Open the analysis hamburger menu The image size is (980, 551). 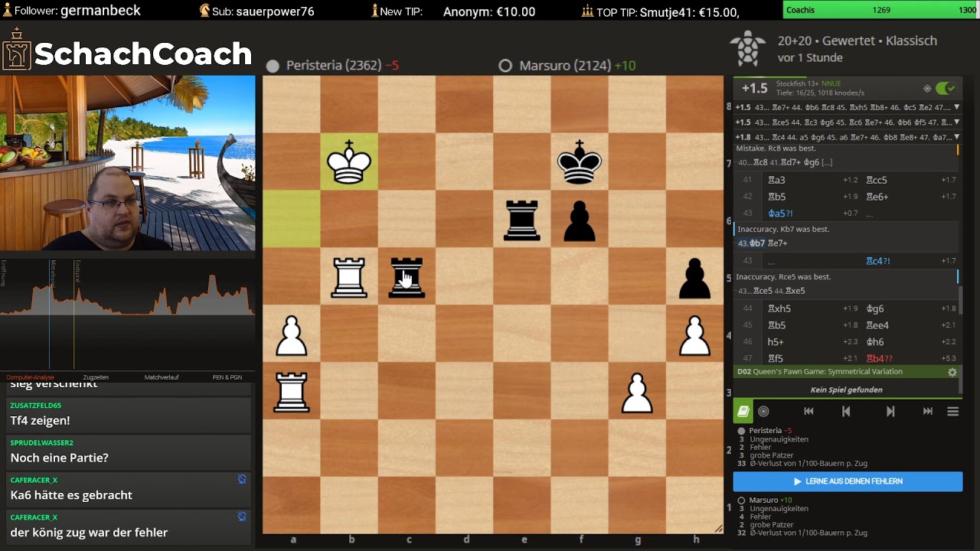pos(952,411)
